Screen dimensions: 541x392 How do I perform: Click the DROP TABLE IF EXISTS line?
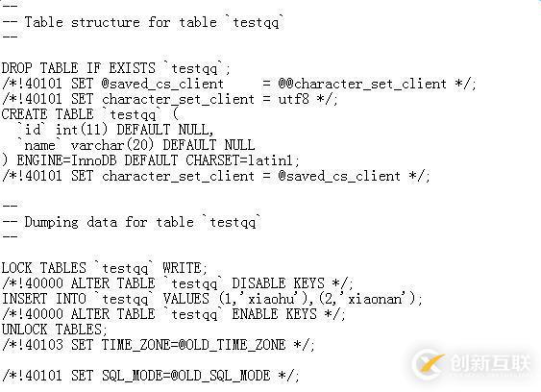116,68
